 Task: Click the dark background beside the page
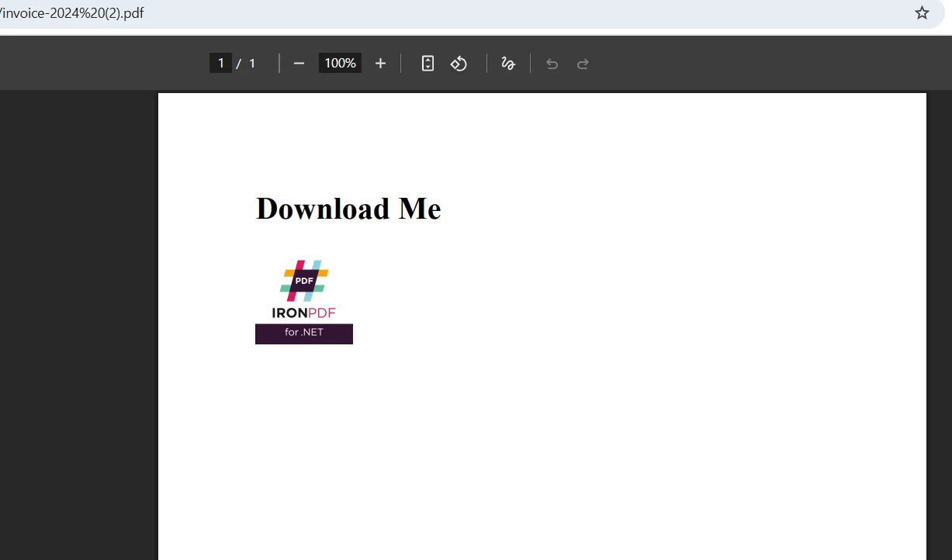[78, 310]
